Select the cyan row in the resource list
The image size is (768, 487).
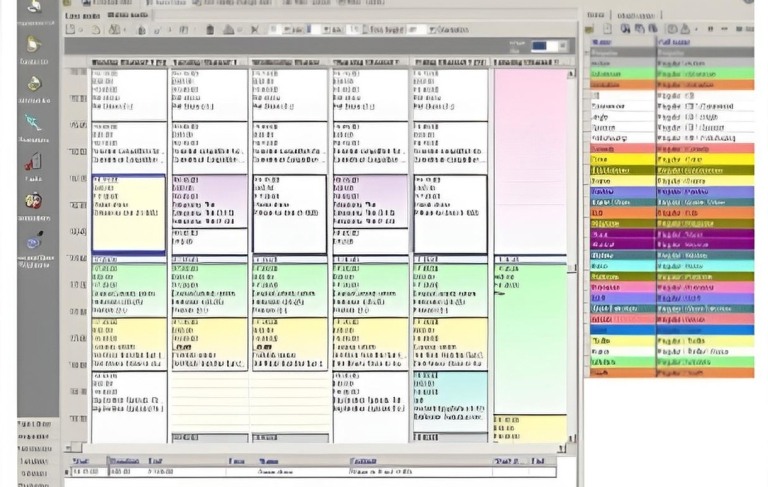(671, 266)
